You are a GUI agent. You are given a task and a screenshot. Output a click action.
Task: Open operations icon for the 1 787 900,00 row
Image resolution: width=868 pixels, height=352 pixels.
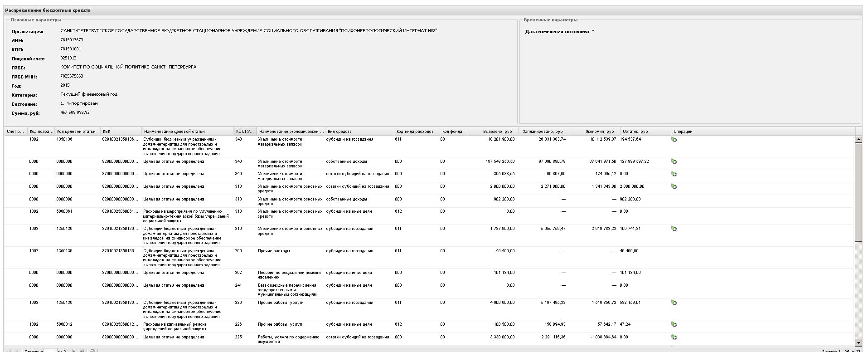674,229
